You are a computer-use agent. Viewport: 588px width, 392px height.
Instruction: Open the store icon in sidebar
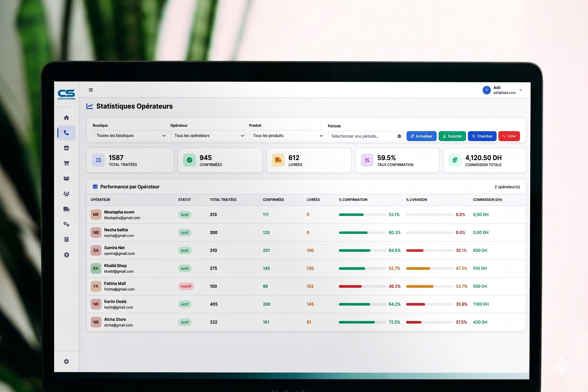pyautogui.click(x=67, y=148)
